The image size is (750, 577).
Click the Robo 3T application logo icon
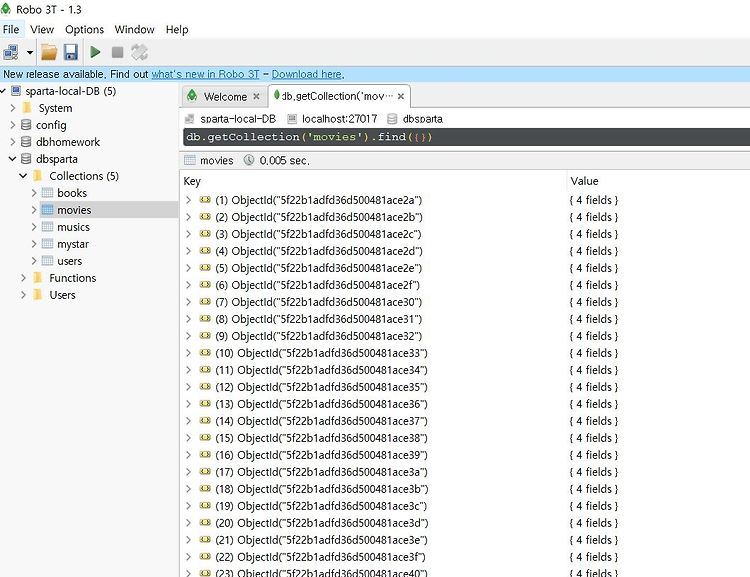coord(6,9)
